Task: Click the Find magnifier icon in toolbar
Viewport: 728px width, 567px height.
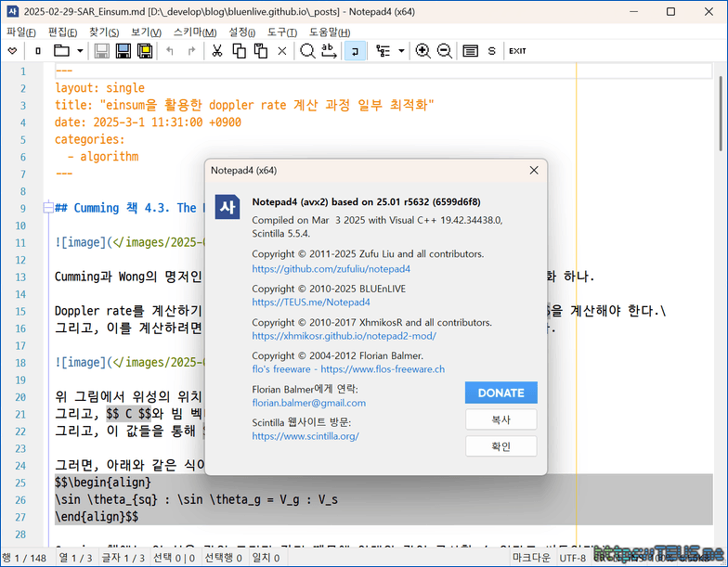Action: 307,51
